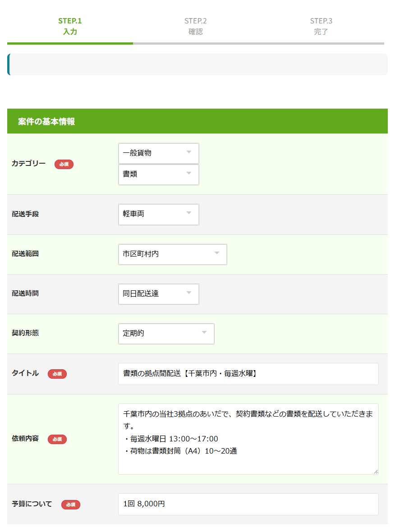This screenshot has width=395, height=532.
Task: Click the 予算について field label
Action: (32, 504)
